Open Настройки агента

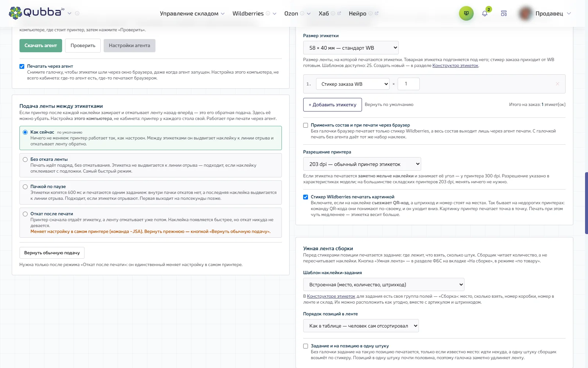(129, 46)
